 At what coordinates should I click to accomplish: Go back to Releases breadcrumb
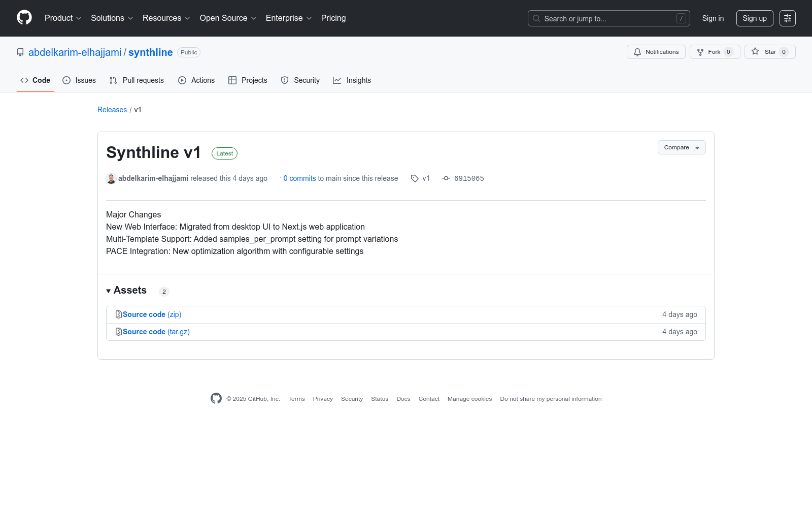(x=112, y=110)
